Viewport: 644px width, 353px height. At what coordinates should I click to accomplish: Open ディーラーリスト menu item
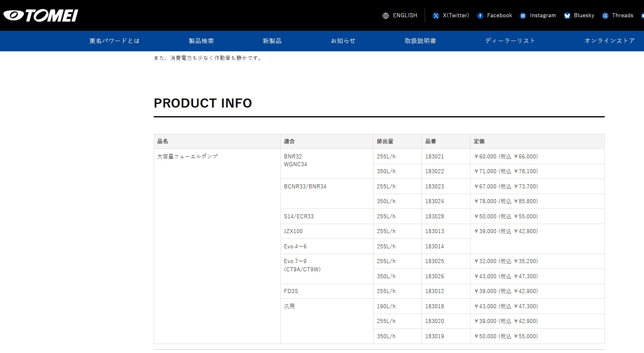(x=510, y=41)
